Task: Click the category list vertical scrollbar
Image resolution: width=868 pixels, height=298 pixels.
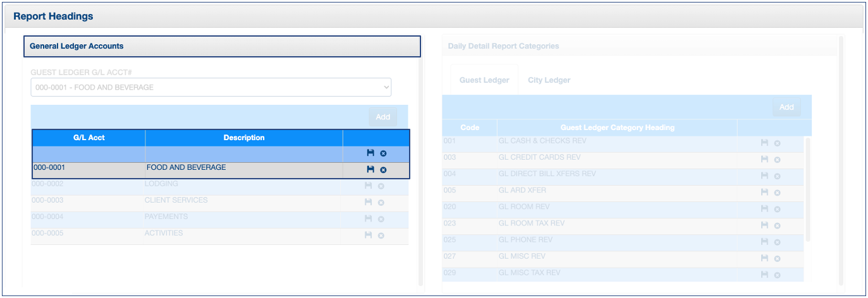Action: point(807,189)
